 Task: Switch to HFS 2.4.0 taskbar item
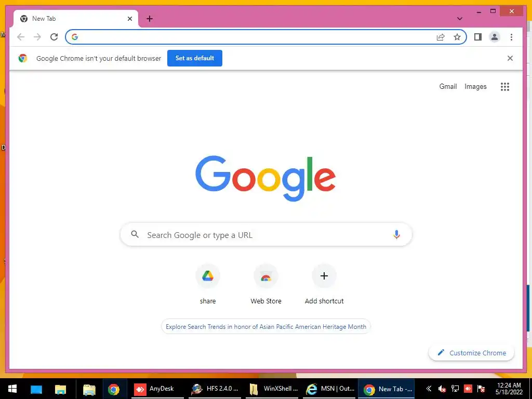[x=215, y=389]
